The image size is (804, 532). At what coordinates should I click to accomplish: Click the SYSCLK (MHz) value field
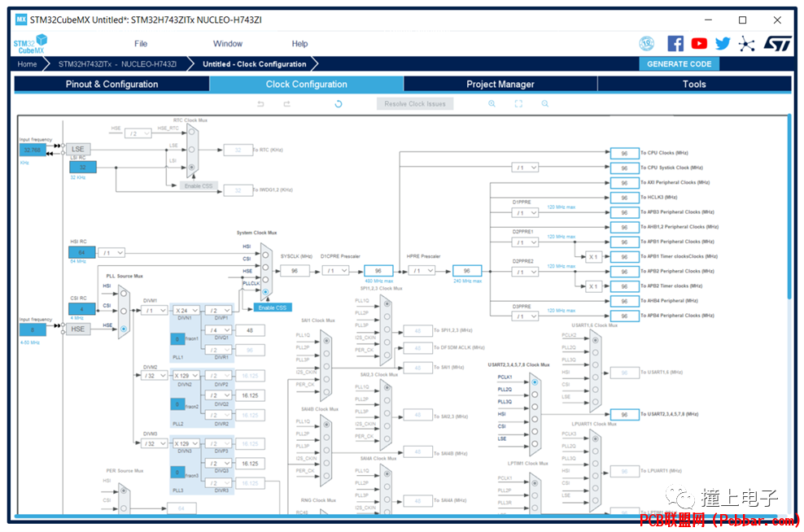point(295,271)
